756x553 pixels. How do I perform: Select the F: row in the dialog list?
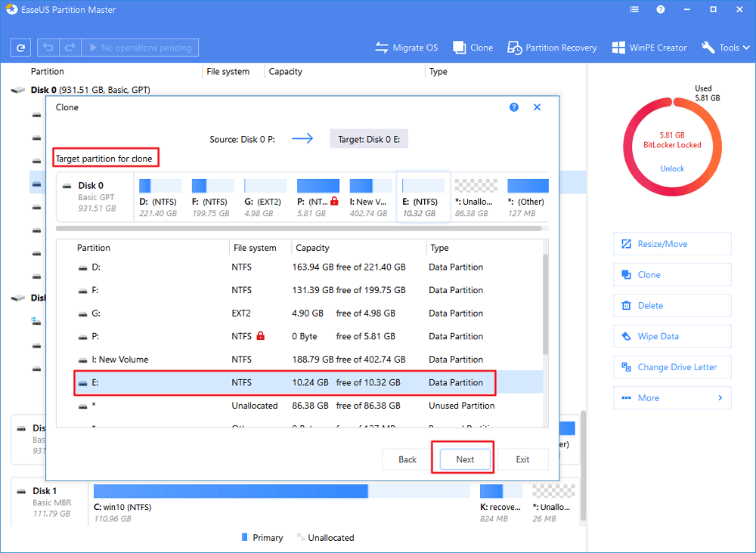pyautogui.click(x=299, y=290)
